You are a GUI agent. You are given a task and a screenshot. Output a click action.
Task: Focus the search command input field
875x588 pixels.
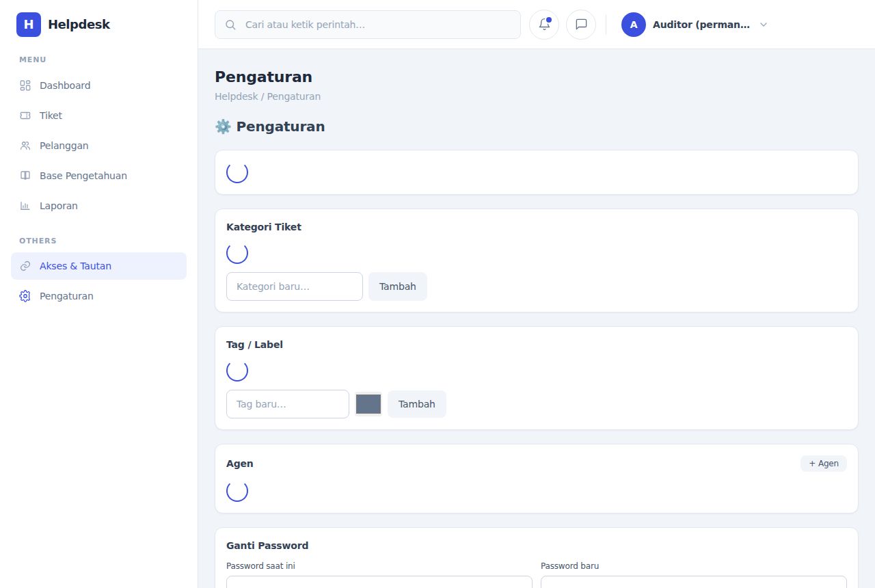tap(368, 25)
